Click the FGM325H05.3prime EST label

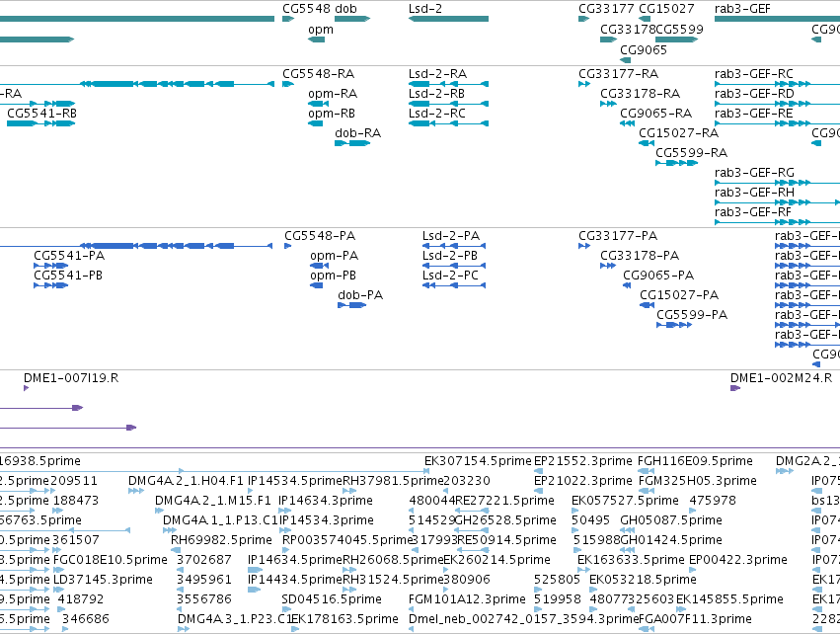tap(698, 481)
